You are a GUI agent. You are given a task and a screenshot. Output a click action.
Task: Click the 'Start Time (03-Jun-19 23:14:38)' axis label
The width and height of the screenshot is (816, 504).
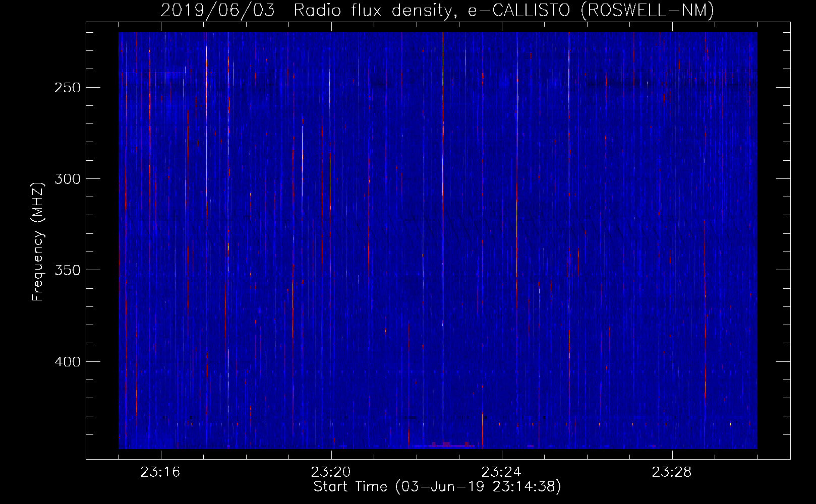coord(437,486)
